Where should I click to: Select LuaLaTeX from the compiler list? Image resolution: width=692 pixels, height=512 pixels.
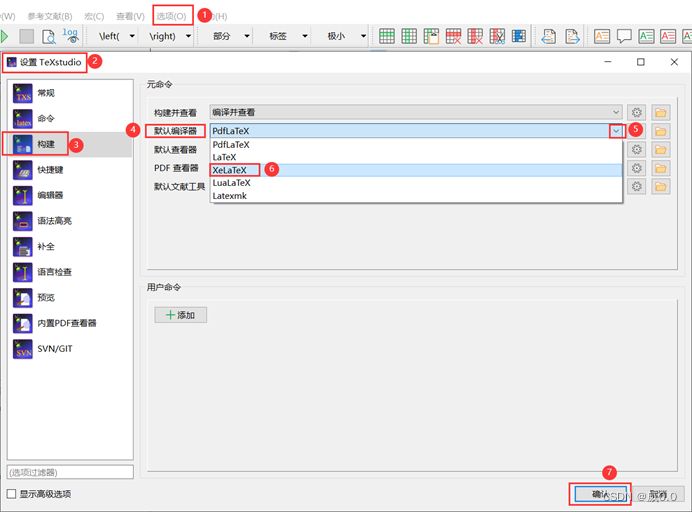point(416,183)
